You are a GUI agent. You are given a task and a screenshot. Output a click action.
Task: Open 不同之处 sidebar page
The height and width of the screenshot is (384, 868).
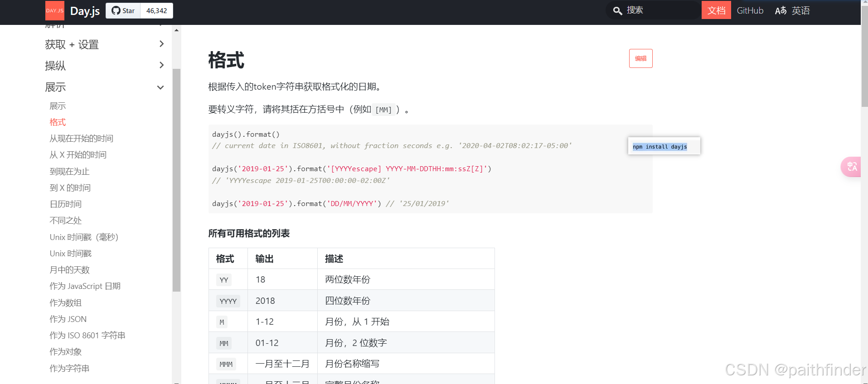tap(65, 221)
